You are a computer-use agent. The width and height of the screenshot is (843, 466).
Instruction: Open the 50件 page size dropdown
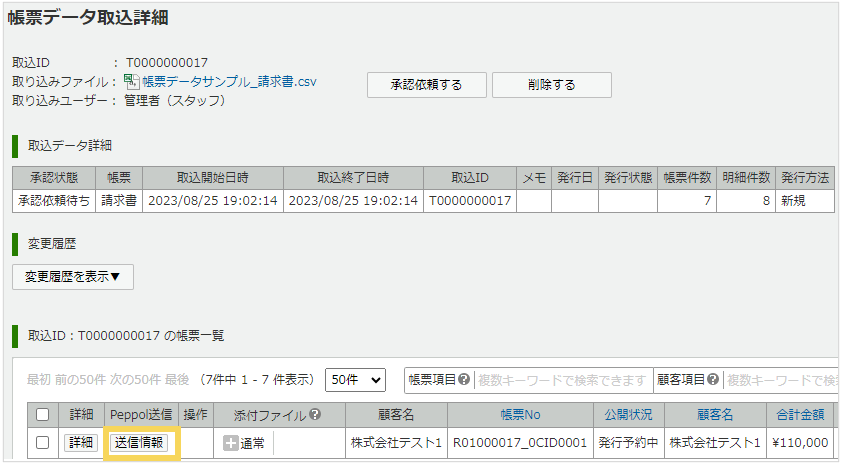coord(355,380)
